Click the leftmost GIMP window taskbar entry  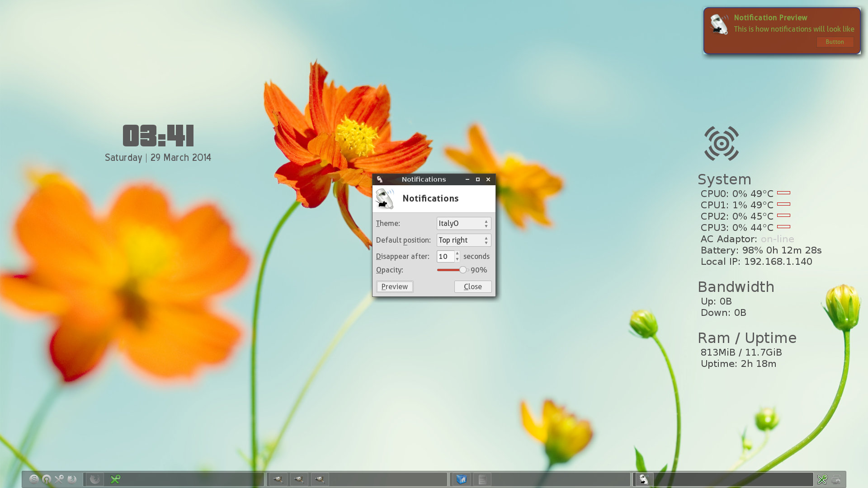coord(278,479)
